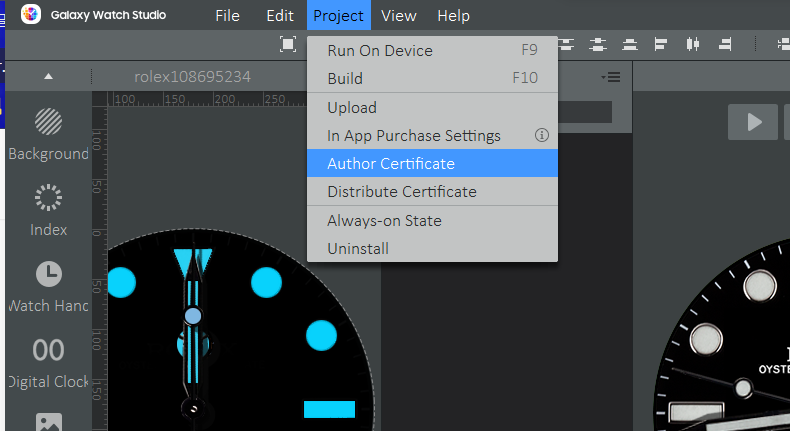Click the Galaxy Watch Studio logo icon
This screenshot has height=431, width=790.
(x=31, y=15)
